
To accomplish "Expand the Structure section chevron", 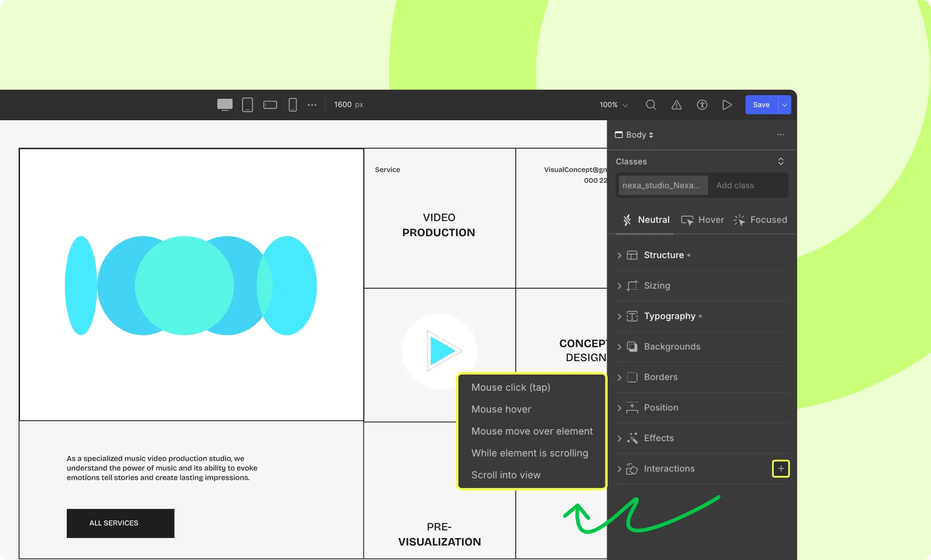I will point(619,255).
